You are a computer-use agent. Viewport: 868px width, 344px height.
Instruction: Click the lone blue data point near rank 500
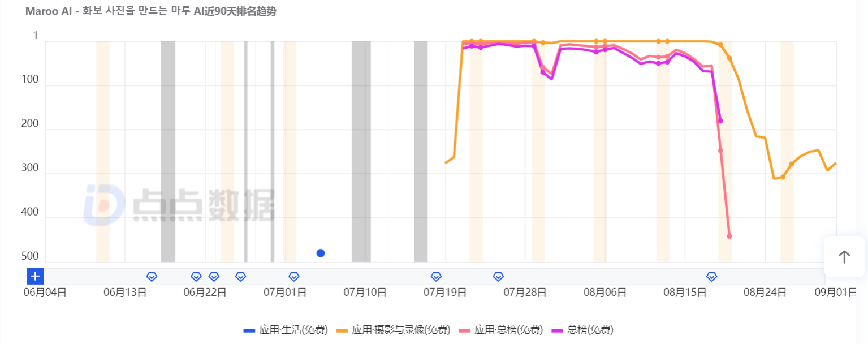(321, 253)
